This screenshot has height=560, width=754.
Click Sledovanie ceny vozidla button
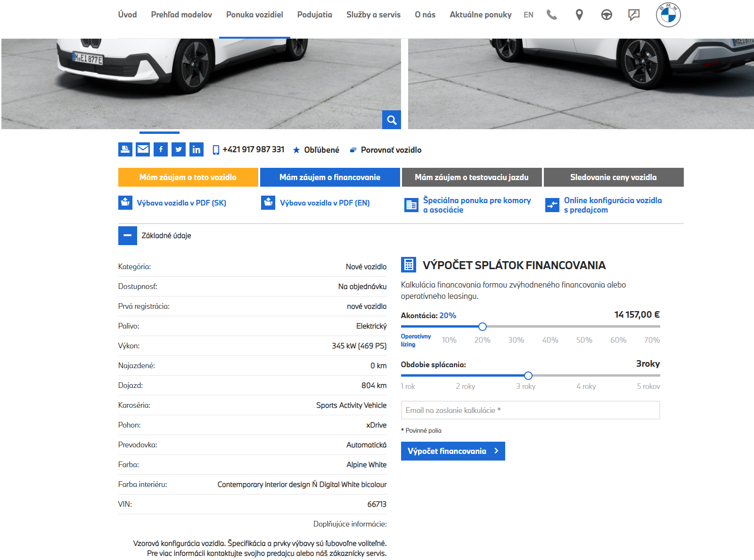pos(614,177)
